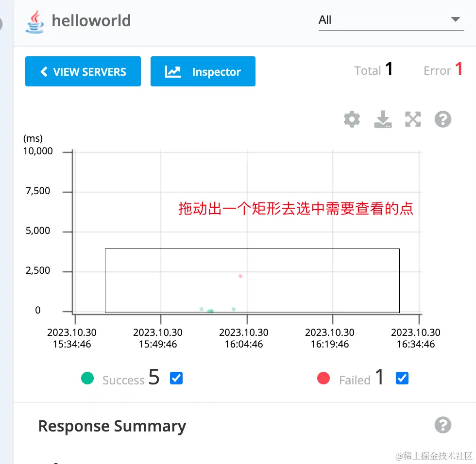The width and height of the screenshot is (476, 464).
Task: Click the 2,500 y-axis label
Action: [x=38, y=270]
